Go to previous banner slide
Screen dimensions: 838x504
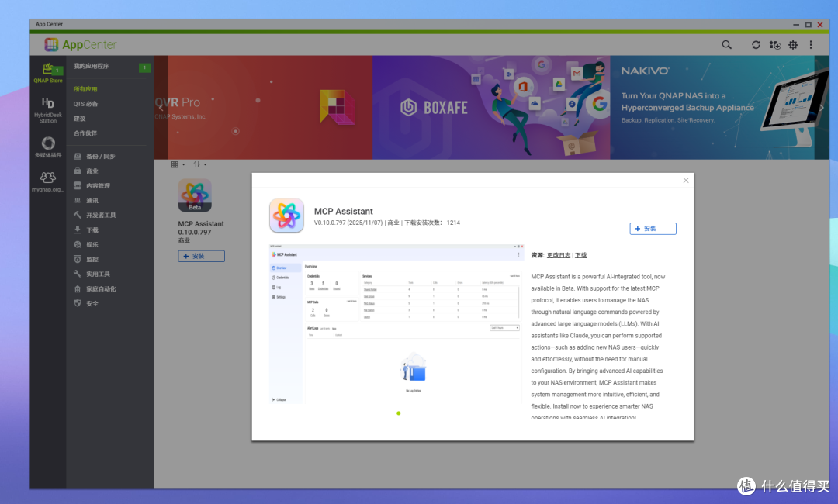point(161,107)
